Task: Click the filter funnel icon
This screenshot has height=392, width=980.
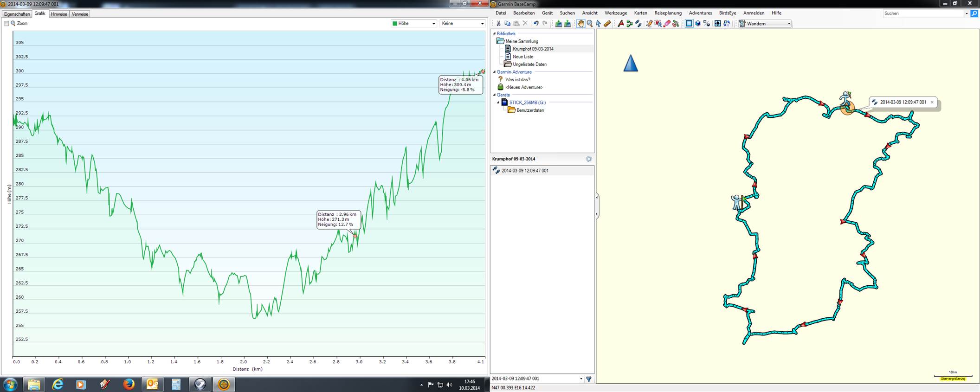Action: (x=589, y=379)
